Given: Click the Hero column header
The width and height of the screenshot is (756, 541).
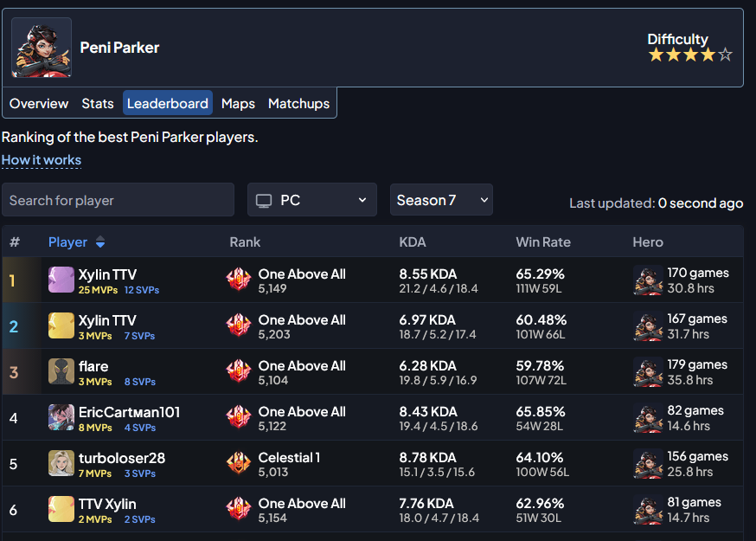Looking at the screenshot, I should pyautogui.click(x=648, y=242).
